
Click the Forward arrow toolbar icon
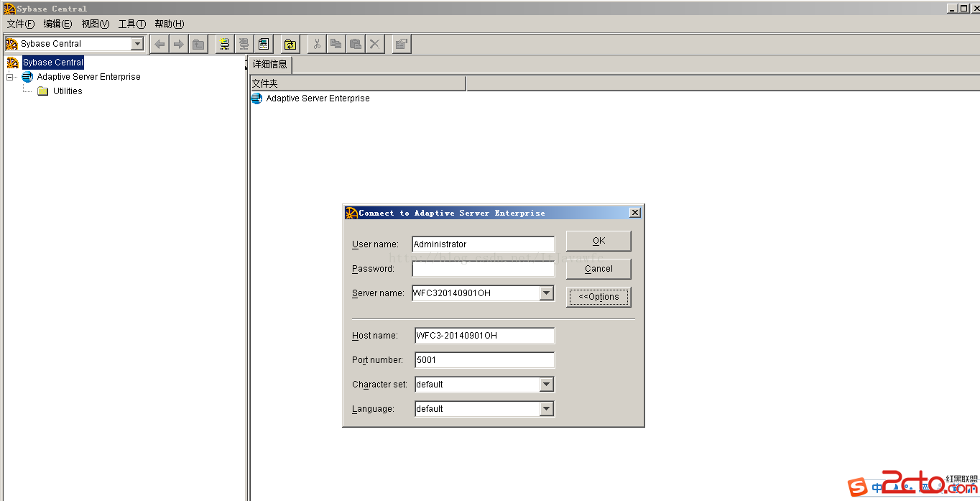point(179,44)
